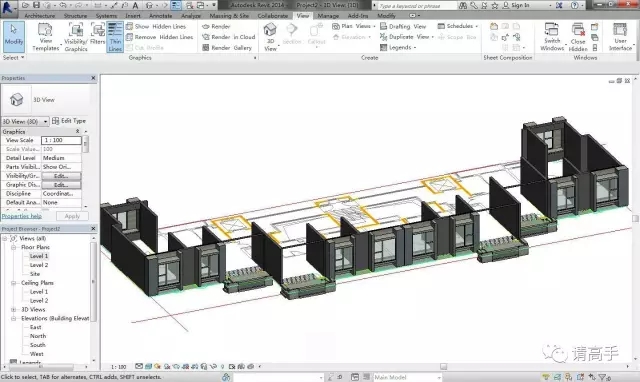Click the Detail Level Medium value
Image resolution: width=640 pixels, height=382 pixels.
click(61, 158)
